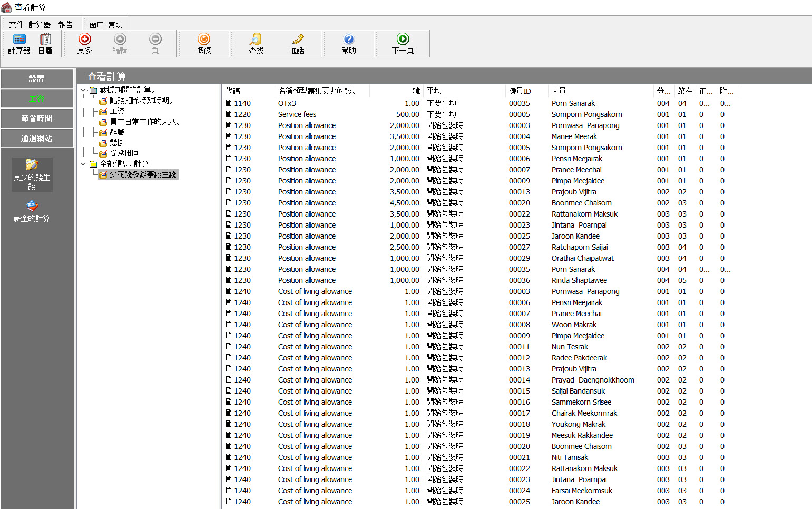The width and height of the screenshot is (812, 509).
Task: Select tree item 點錢扣除特殊時期
Action: click(141, 101)
